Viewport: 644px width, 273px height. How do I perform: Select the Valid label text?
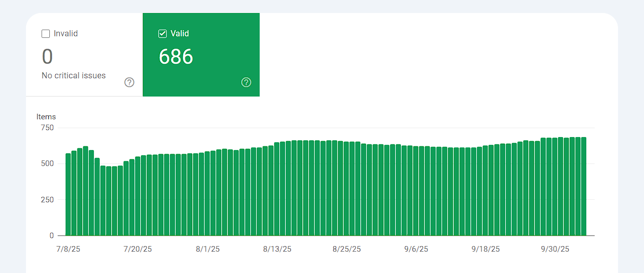point(180,34)
